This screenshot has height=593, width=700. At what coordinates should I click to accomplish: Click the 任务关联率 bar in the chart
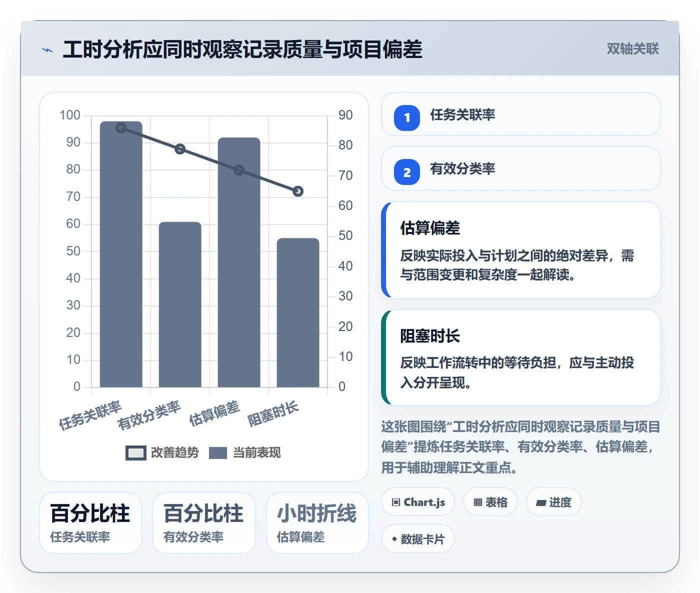[121, 254]
